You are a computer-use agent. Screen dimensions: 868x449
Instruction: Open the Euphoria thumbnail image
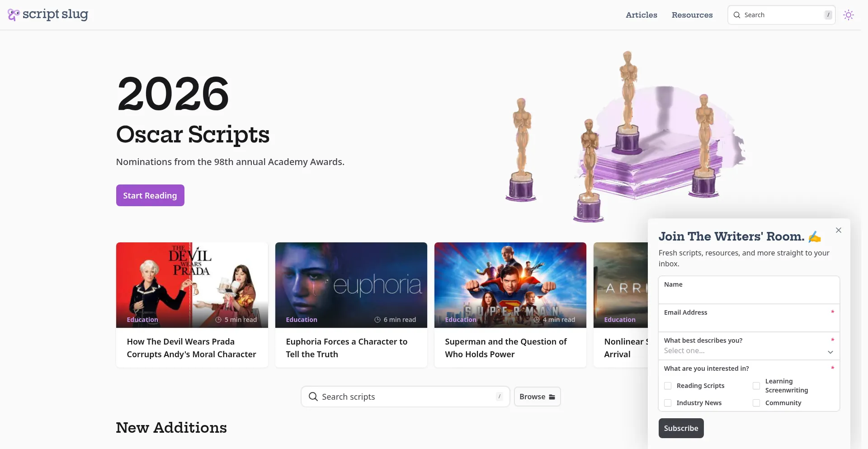coord(351,285)
